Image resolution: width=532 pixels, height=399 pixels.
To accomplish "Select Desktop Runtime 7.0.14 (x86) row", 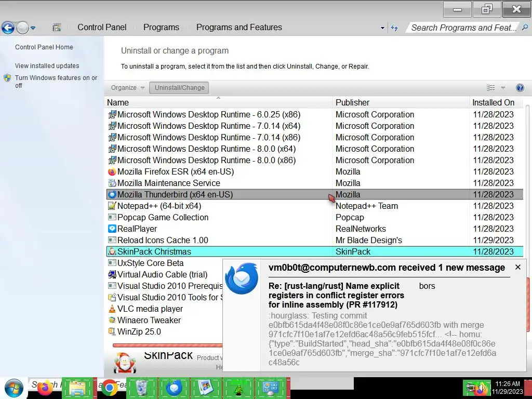I will (314, 137).
